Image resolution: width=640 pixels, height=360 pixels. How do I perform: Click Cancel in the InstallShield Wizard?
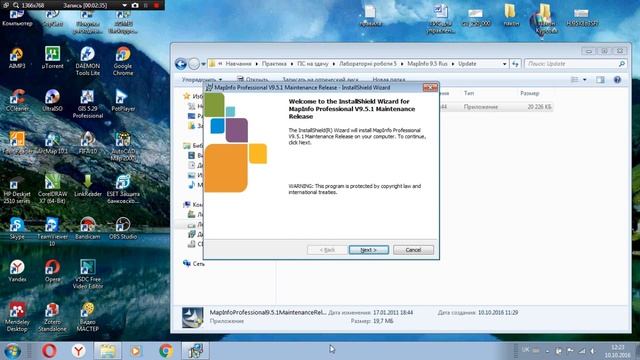(x=413, y=250)
